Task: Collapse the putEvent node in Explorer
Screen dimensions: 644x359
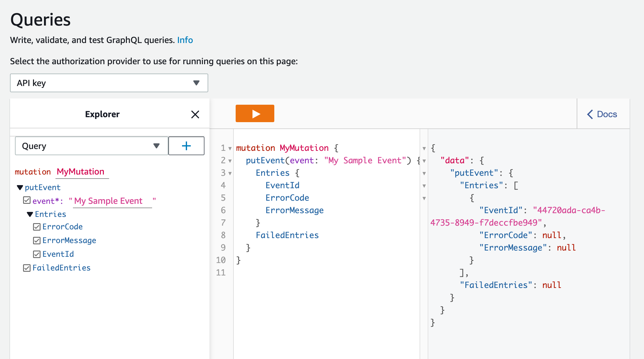Action: click(20, 187)
